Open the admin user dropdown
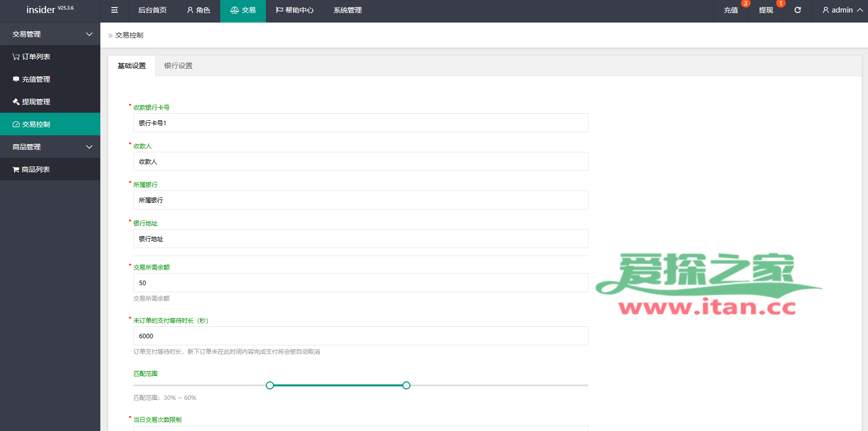Image resolution: width=868 pixels, height=431 pixels. [842, 10]
